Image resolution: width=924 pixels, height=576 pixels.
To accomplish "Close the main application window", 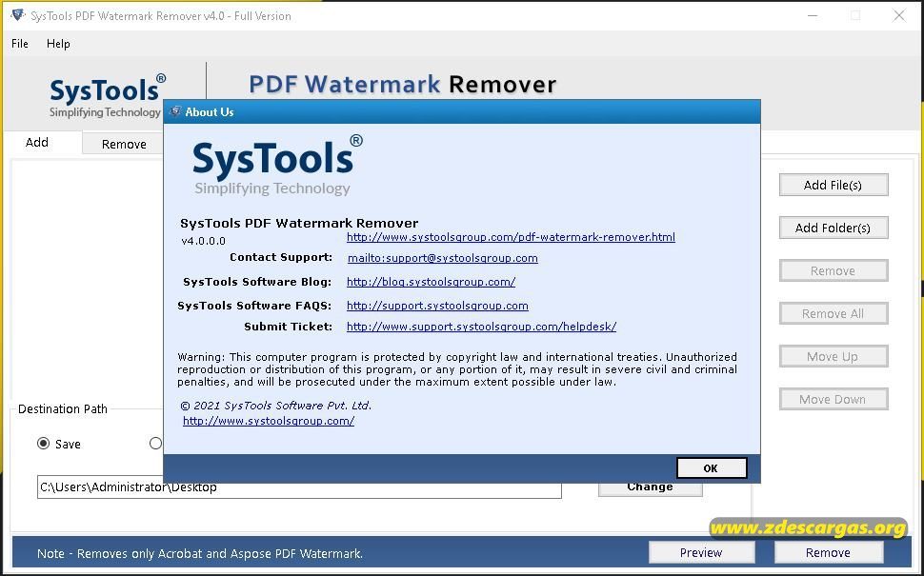I will pyautogui.click(x=899, y=16).
